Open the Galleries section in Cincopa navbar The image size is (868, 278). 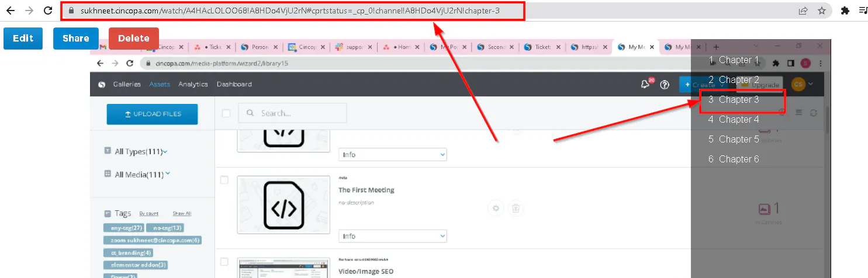pos(127,84)
